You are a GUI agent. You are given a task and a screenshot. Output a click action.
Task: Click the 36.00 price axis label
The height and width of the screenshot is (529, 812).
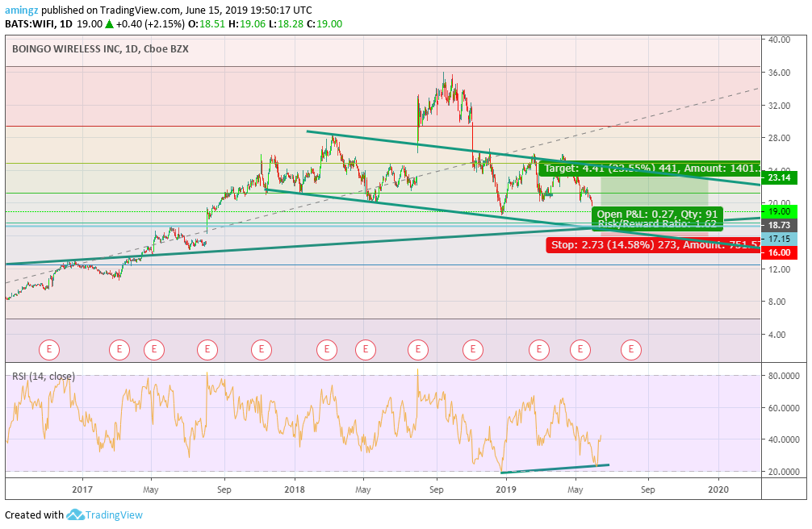pos(780,73)
